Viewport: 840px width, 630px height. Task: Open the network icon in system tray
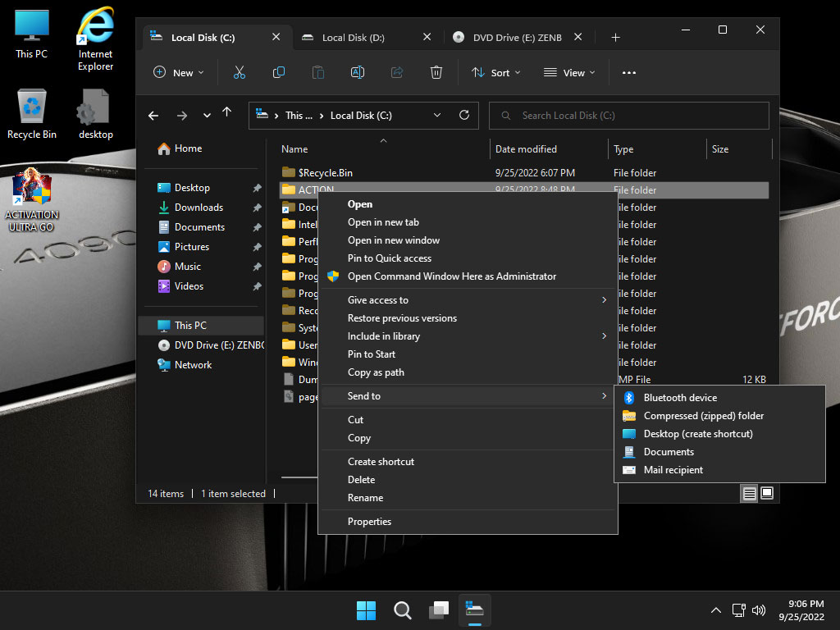click(739, 610)
